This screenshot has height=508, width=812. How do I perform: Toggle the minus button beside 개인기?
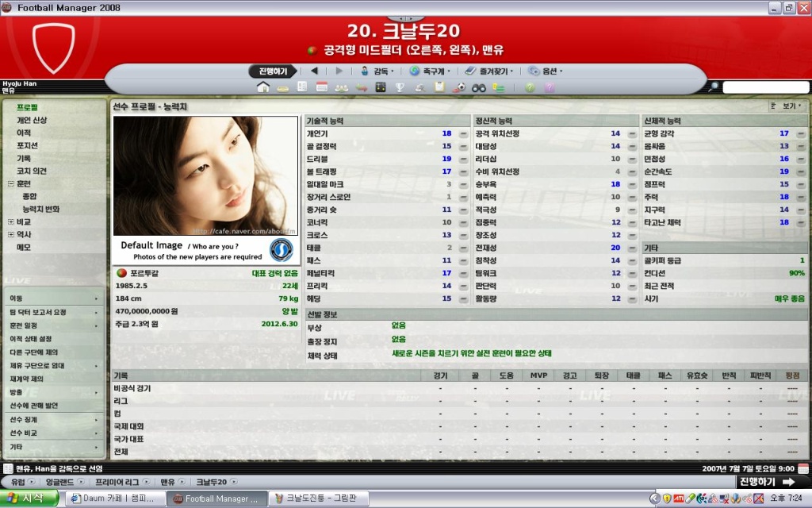point(463,133)
